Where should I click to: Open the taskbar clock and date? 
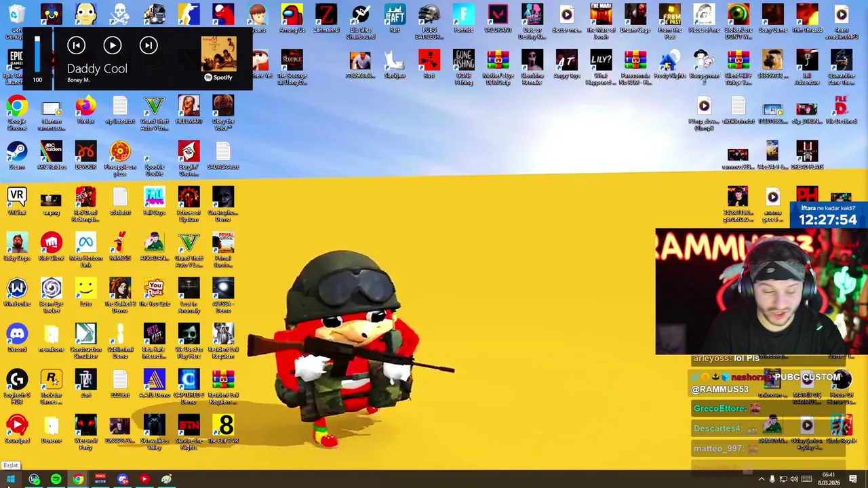pos(828,479)
